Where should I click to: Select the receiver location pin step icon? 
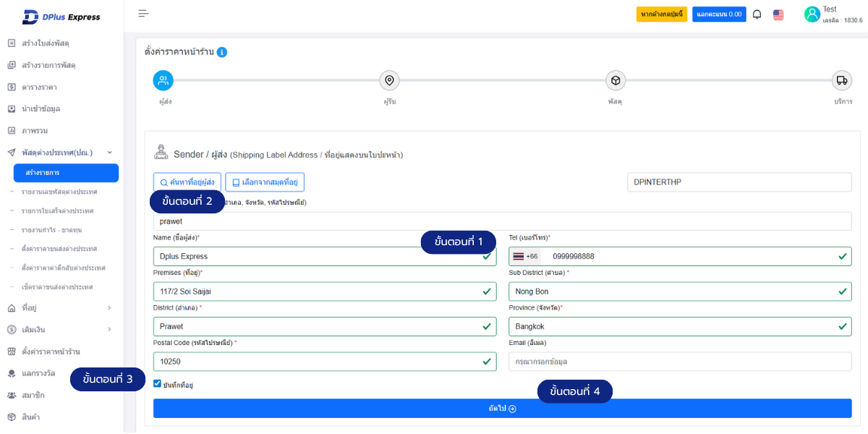pyautogui.click(x=389, y=80)
